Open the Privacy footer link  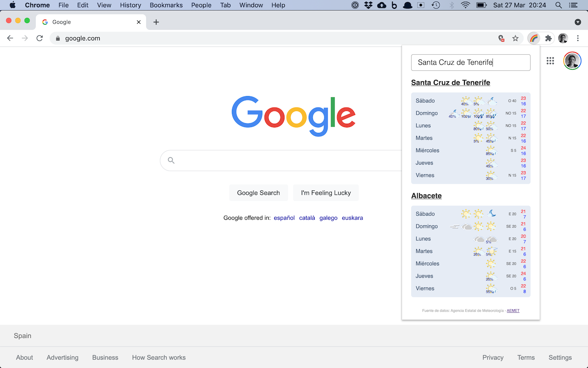point(493,357)
